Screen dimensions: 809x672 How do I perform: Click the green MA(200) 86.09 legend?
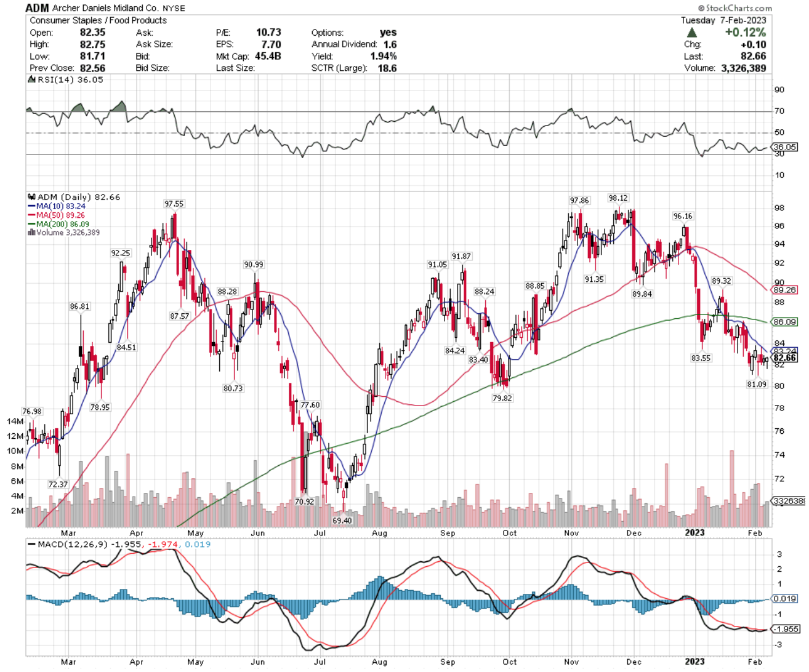(x=58, y=225)
